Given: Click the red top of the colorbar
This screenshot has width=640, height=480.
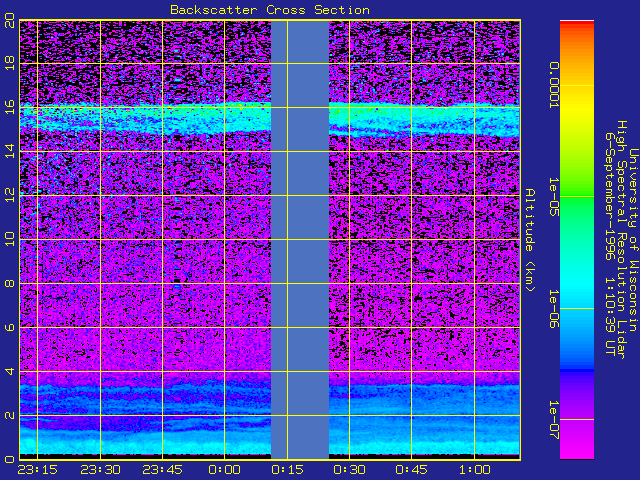Looking at the screenshot, I should click(x=577, y=24).
